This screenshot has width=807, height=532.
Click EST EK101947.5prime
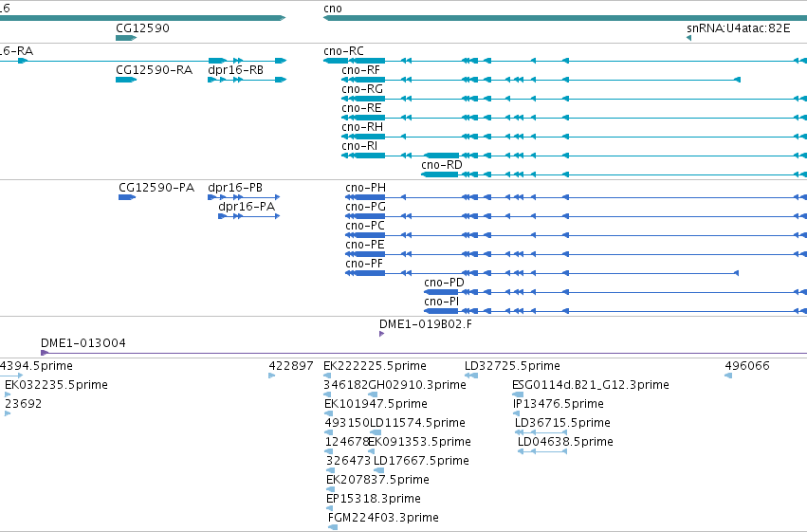pos(376,404)
